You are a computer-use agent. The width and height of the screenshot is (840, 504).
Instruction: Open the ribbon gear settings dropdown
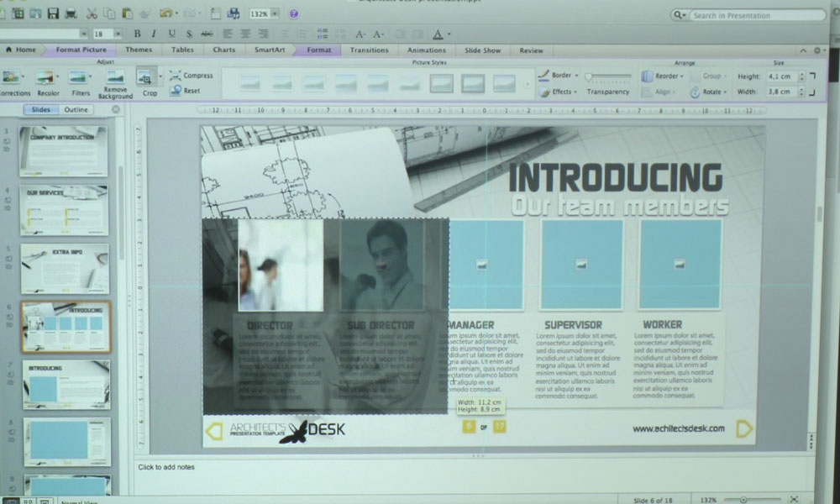pyautogui.click(x=819, y=50)
